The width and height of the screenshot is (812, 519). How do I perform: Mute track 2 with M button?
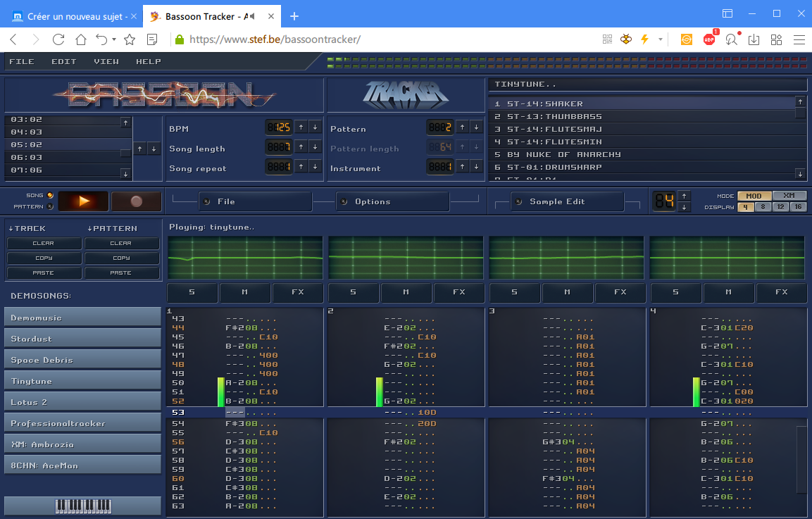[406, 292]
